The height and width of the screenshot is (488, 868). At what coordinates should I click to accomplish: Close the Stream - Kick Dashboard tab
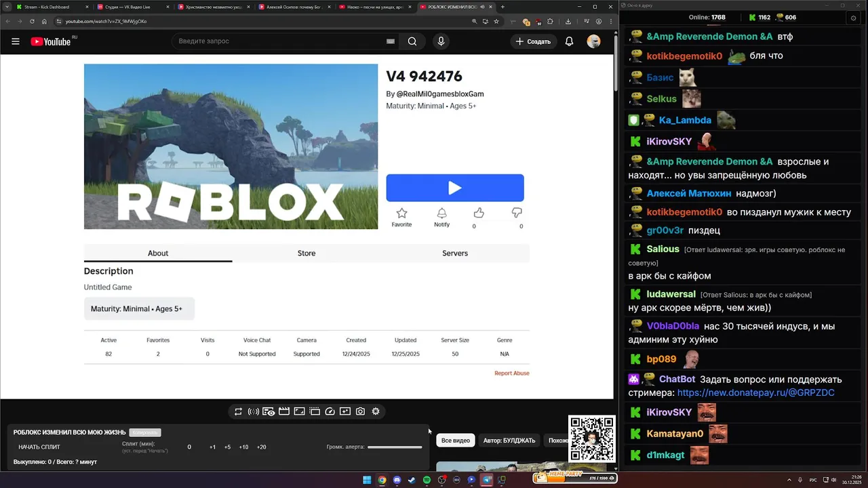pyautogui.click(x=87, y=7)
